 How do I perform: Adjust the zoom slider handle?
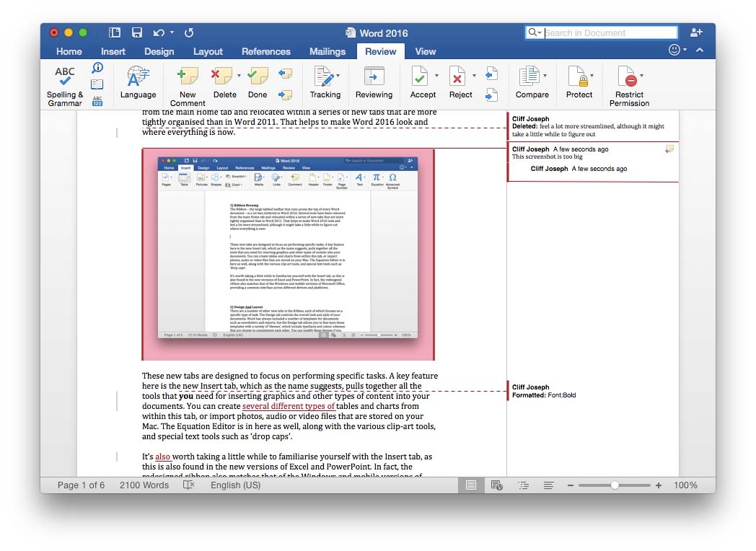[615, 485]
